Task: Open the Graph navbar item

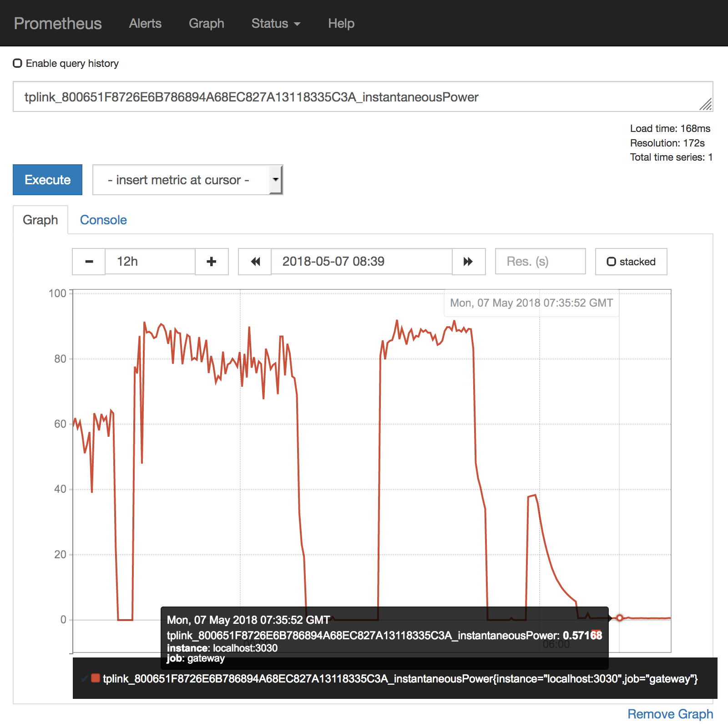Action: [x=207, y=23]
